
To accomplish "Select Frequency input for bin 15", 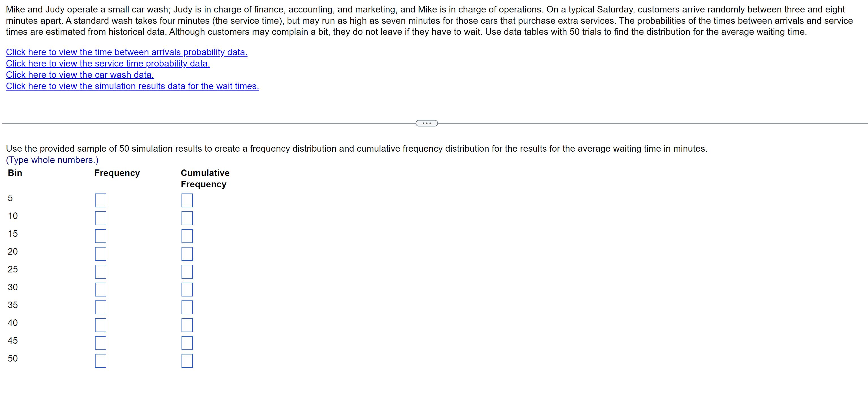I will coord(100,236).
